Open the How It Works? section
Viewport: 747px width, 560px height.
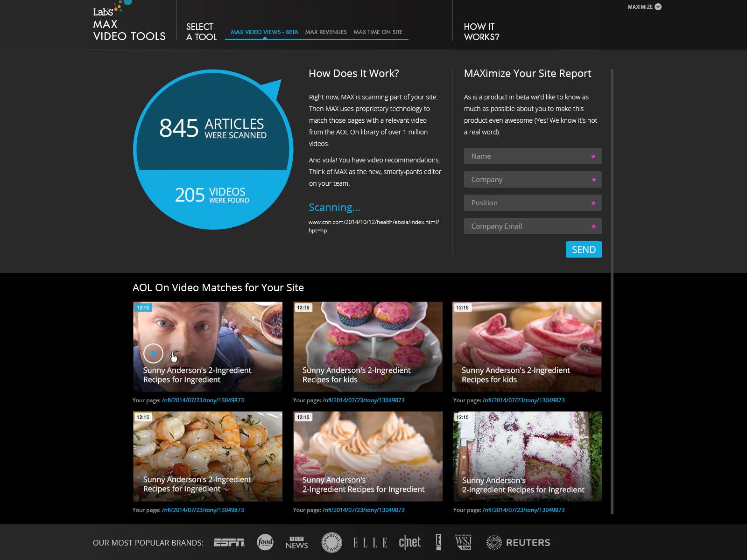tap(481, 32)
